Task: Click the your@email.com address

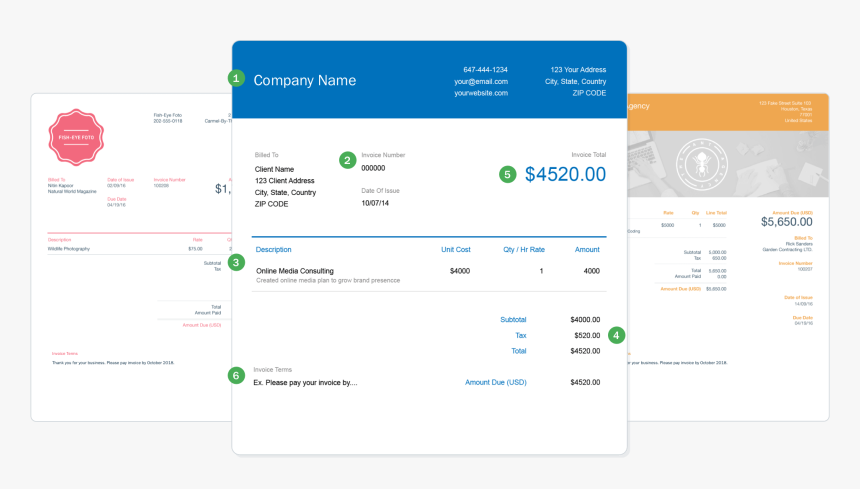Action: point(481,82)
